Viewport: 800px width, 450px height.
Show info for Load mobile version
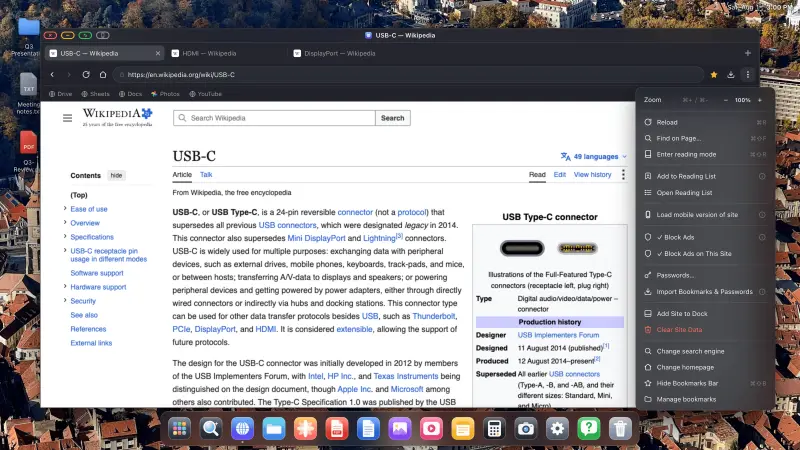pyautogui.click(x=762, y=215)
